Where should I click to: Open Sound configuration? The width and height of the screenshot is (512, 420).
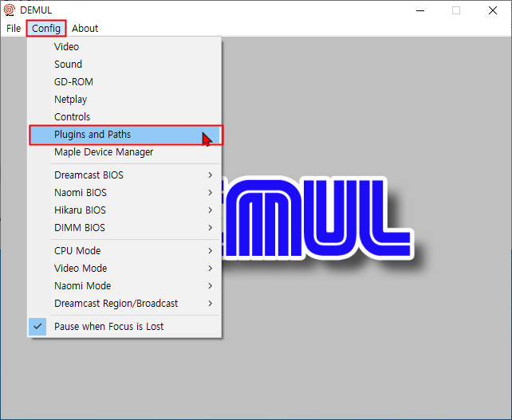pos(124,65)
